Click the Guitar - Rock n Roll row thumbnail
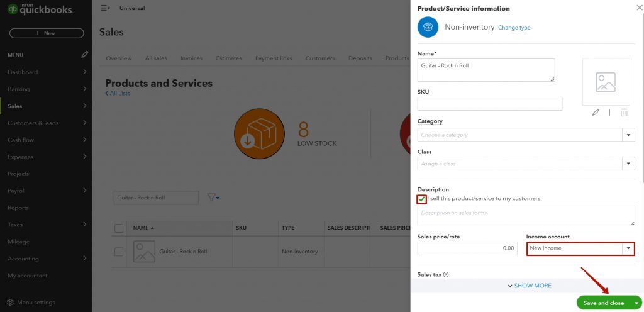 pyautogui.click(x=144, y=251)
